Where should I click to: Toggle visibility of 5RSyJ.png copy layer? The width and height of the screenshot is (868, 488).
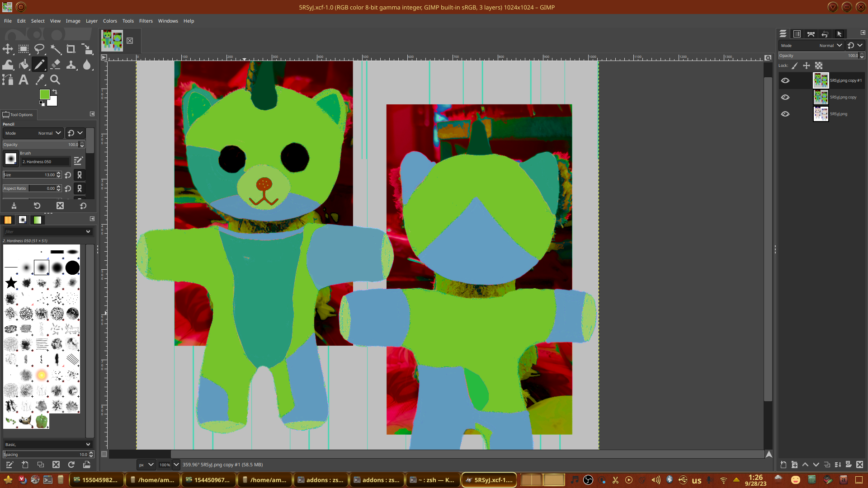pos(785,97)
